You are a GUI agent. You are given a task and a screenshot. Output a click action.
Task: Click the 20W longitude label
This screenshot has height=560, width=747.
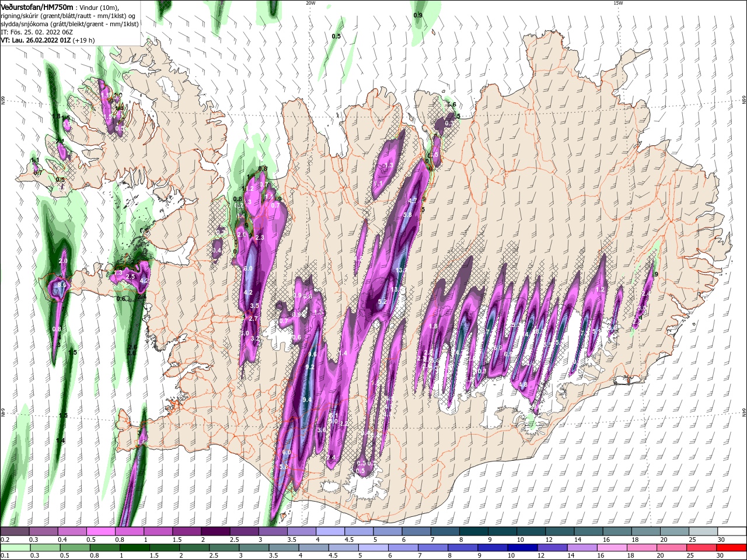310,3
